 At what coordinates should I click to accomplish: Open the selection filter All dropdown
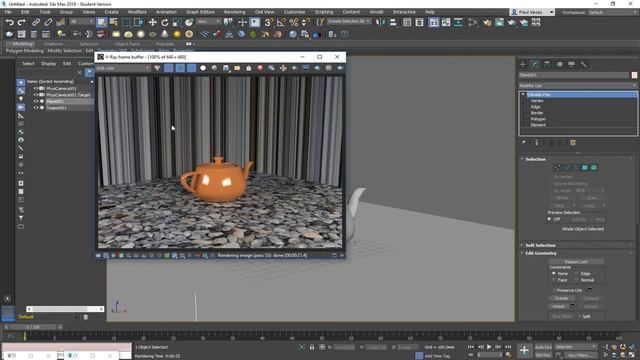click(x=82, y=22)
